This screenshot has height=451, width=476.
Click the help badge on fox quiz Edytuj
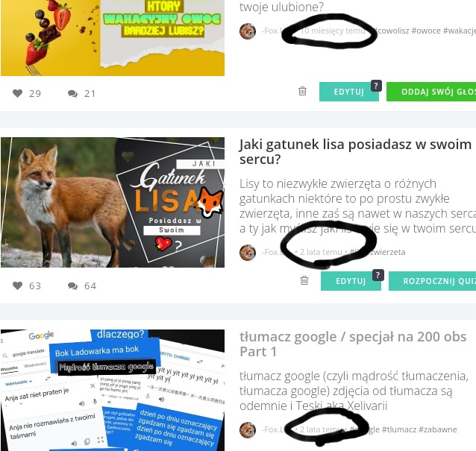click(378, 275)
